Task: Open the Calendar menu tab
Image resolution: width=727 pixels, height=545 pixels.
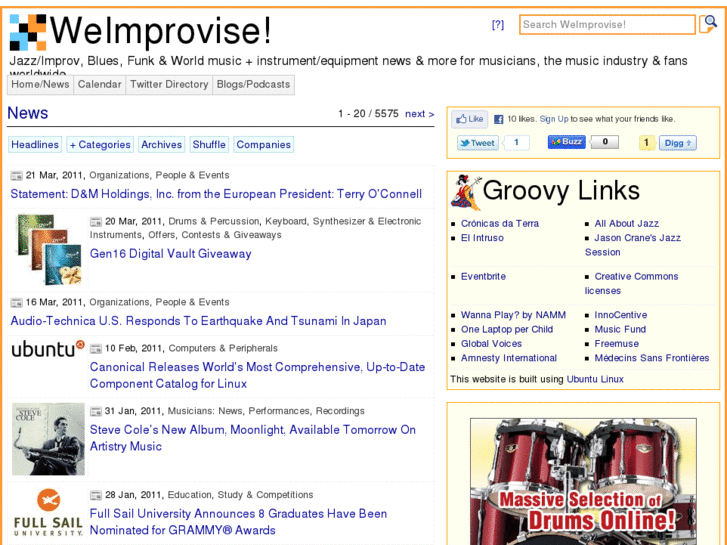Action: click(x=99, y=84)
